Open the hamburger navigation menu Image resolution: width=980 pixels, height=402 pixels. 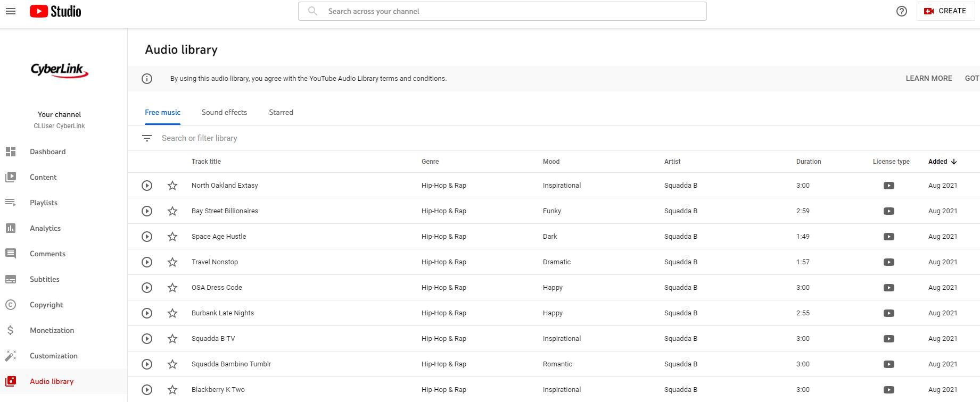[x=11, y=11]
